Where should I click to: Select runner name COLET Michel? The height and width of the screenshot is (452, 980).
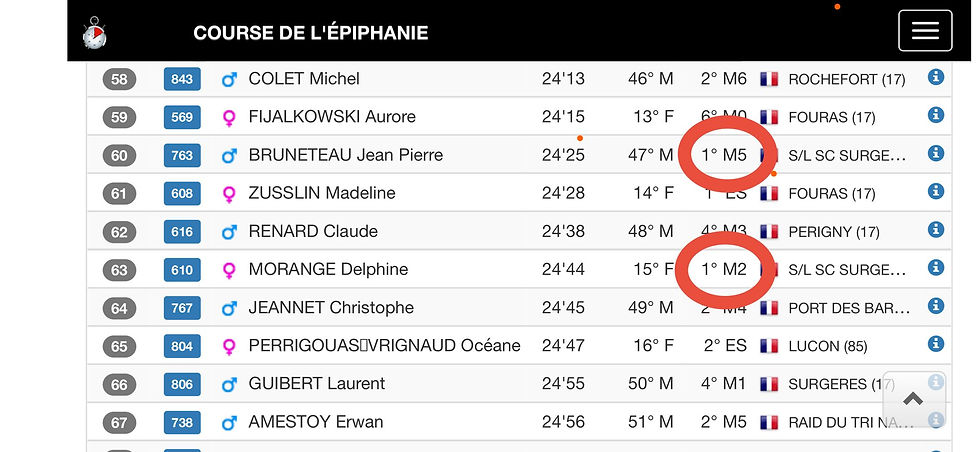(x=304, y=79)
